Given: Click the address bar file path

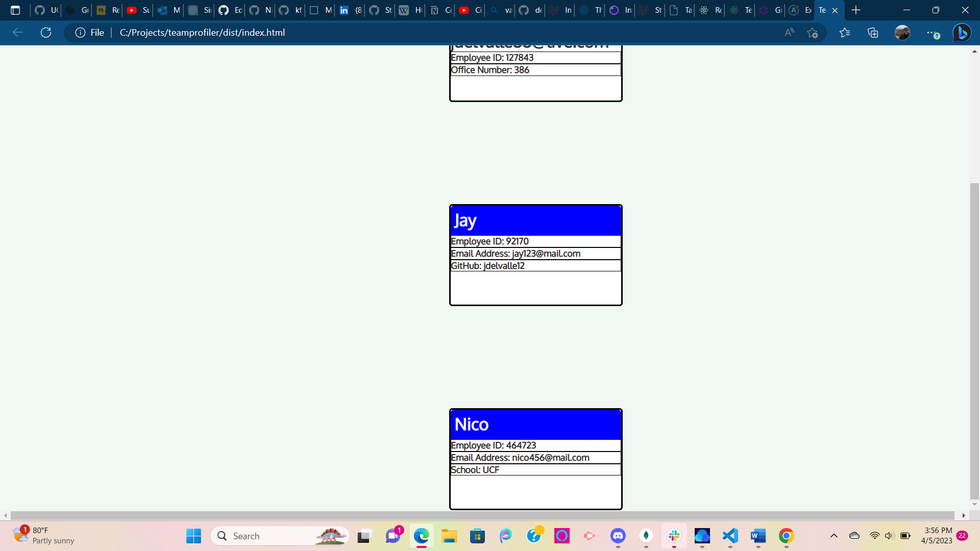Looking at the screenshot, I should tap(202, 32).
